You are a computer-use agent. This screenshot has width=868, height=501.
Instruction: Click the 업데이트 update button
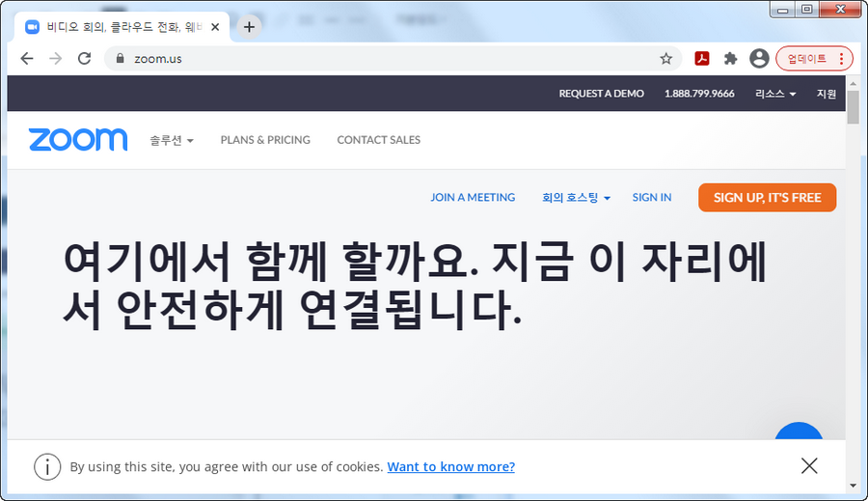click(806, 59)
